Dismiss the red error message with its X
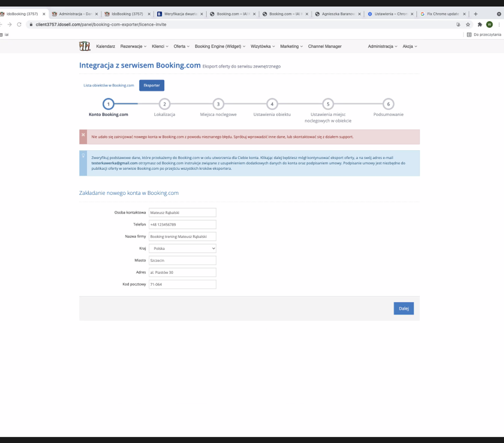 (83, 135)
